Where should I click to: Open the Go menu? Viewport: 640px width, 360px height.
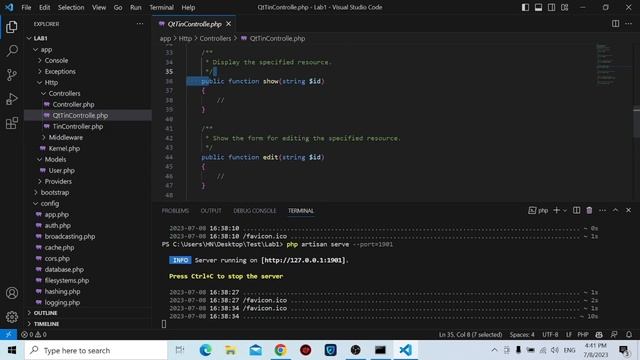click(x=118, y=7)
